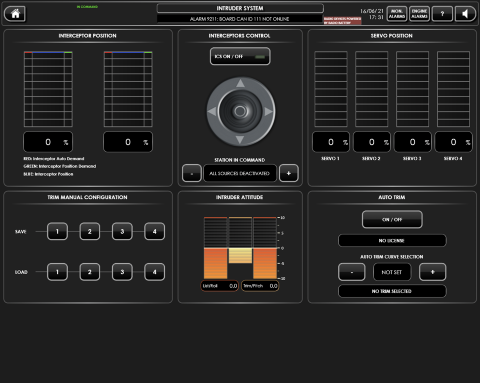Image resolution: width=480 pixels, height=383 pixels.
Task: Click the left interceptor percent readout
Action: pos(48,142)
